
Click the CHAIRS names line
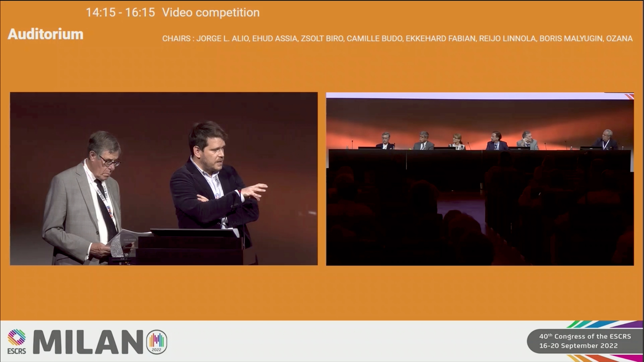point(397,39)
